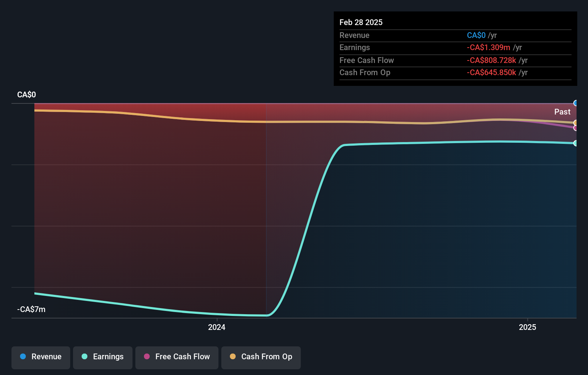588x375 pixels.
Task: Click the -CA$7m y-axis label
Action: click(x=31, y=309)
